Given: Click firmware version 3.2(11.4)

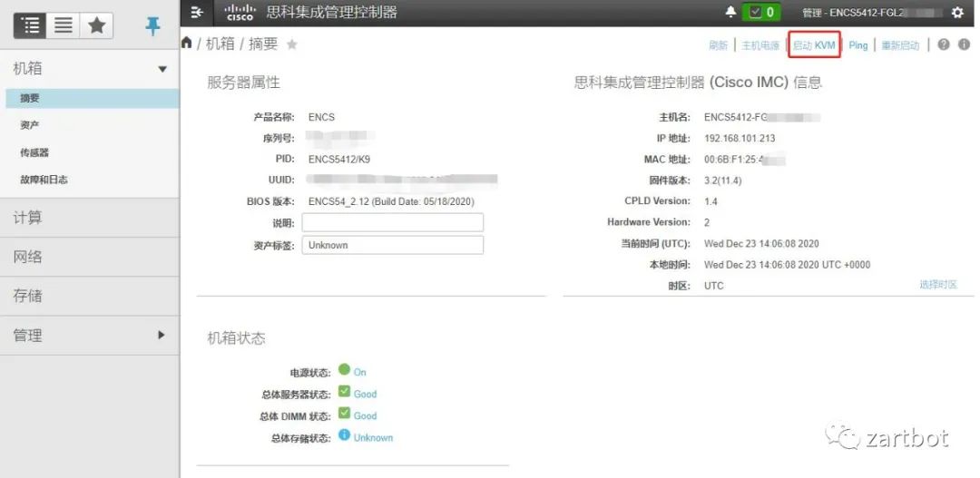Looking at the screenshot, I should coord(722,180).
